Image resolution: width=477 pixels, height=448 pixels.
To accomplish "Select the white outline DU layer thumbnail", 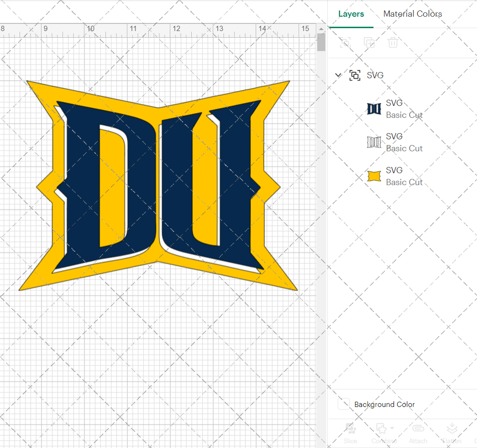I will coord(374,142).
